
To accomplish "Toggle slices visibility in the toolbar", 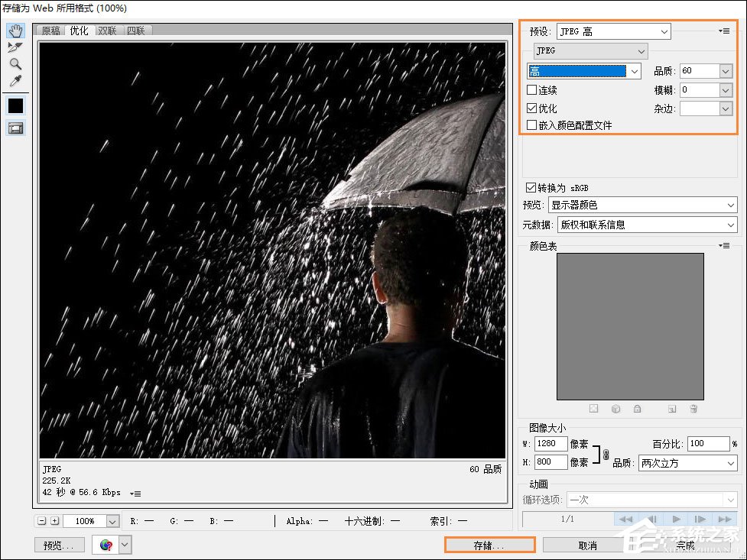I will 15,128.
